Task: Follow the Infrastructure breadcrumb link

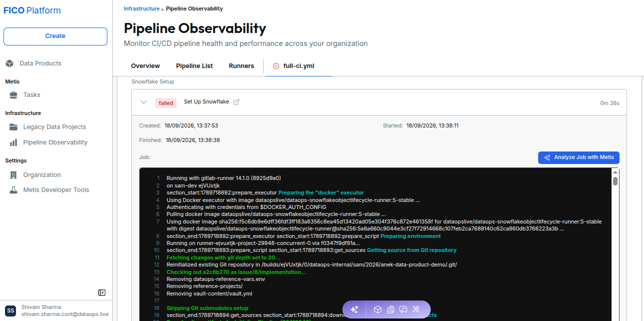Action: (x=142, y=8)
